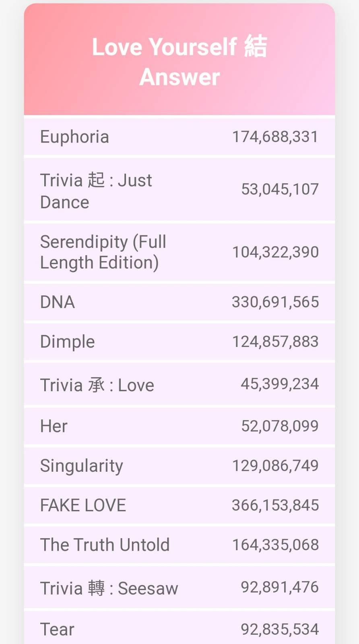Select the Dimple track title

point(68,342)
